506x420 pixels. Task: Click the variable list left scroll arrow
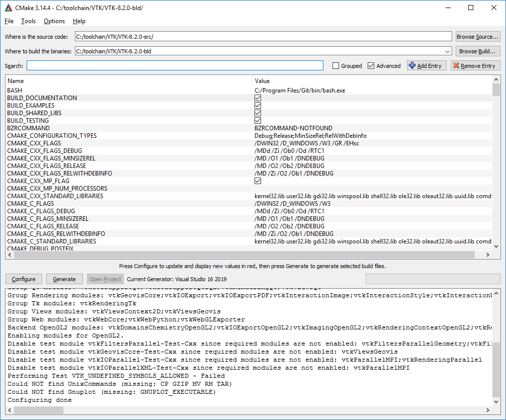(x=10, y=255)
